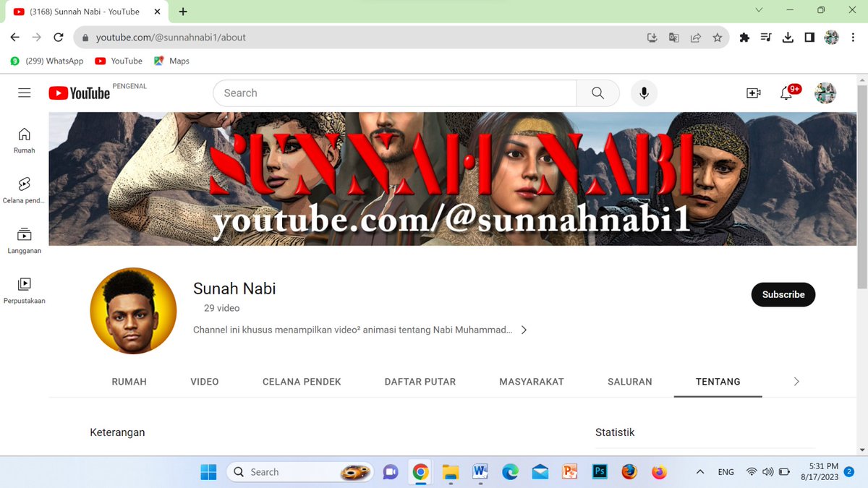Image resolution: width=868 pixels, height=488 pixels.
Task: Open the CELANA PENDEK channel tab
Action: pyautogui.click(x=302, y=382)
